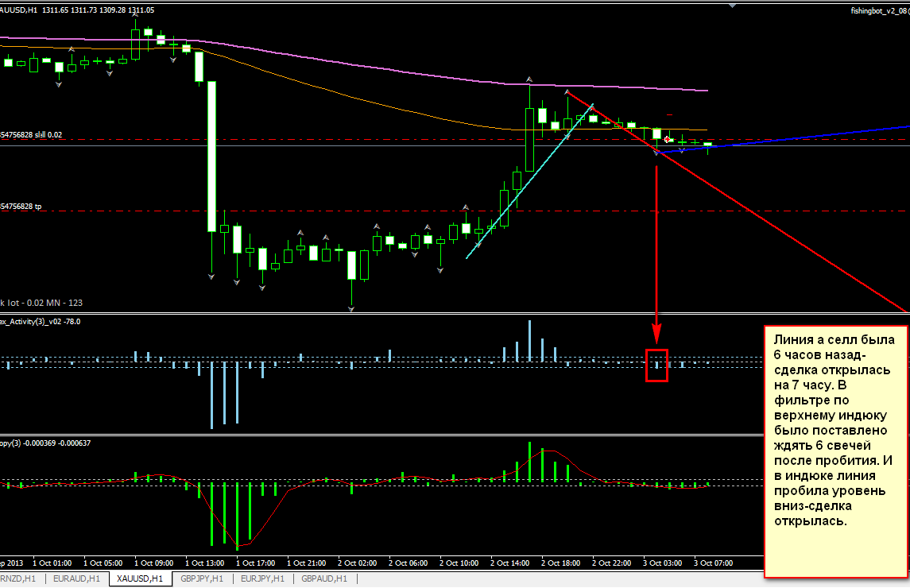Click the XAUUSD,H1 price header text
The image size is (910, 588).
point(77,10)
